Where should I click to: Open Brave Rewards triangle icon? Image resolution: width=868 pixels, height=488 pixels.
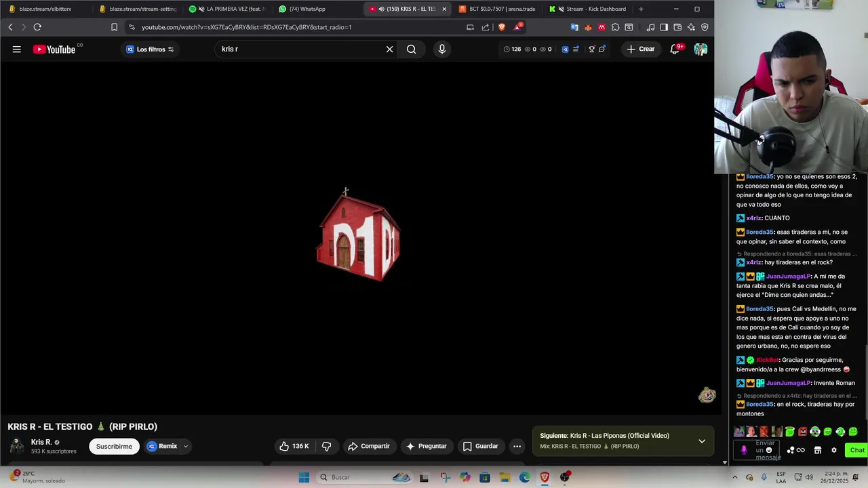point(519,27)
